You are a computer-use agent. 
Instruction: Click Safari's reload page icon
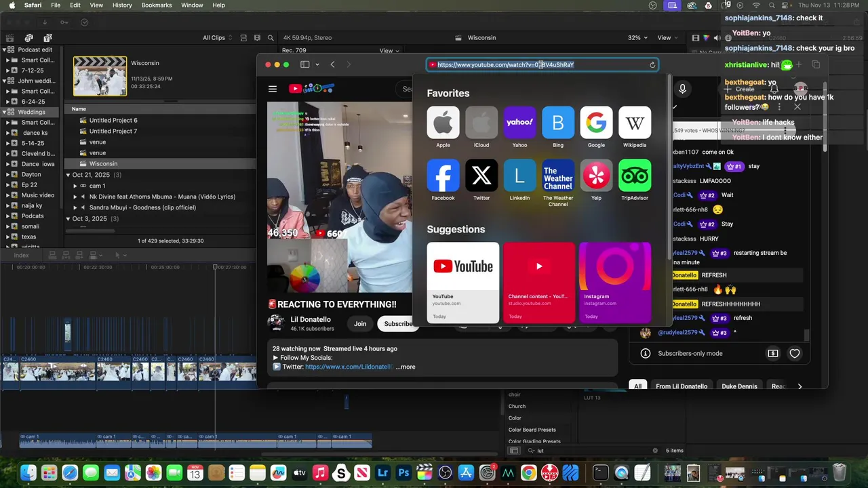click(652, 65)
